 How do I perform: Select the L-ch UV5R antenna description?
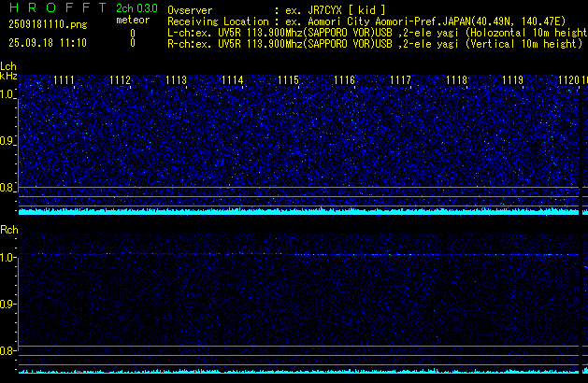coord(377,32)
